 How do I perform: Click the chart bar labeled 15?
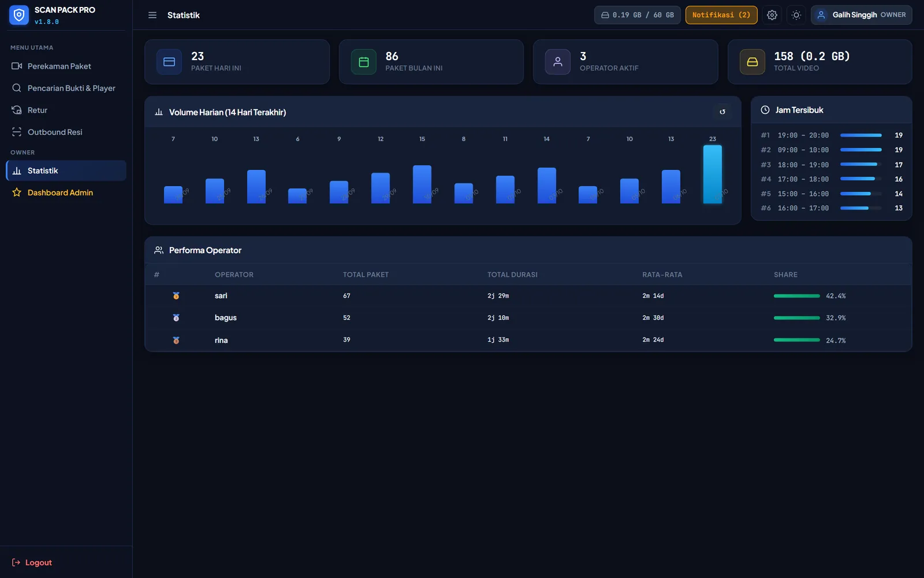click(422, 184)
